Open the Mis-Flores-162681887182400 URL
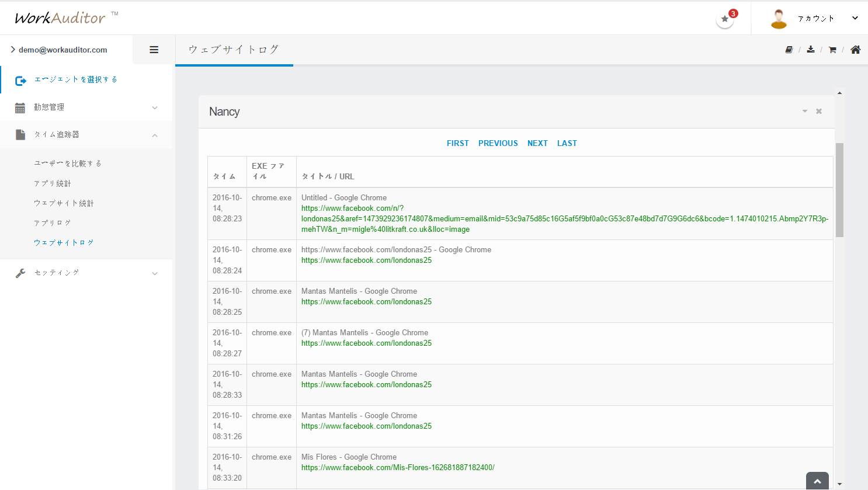The image size is (868, 490). coord(398,468)
